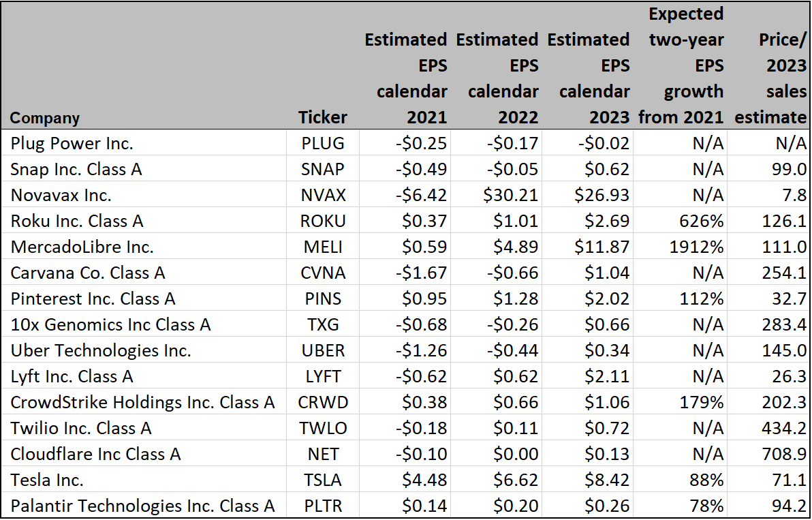
Task: Select 10x Genomics price/sales value 283.4
Action: (x=783, y=324)
